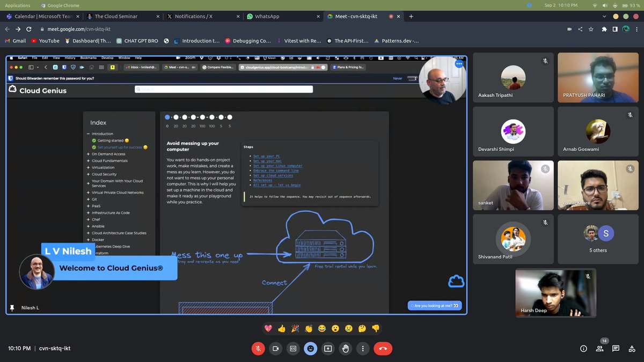Open Chrome extensions puzzle icon

(x=605, y=29)
